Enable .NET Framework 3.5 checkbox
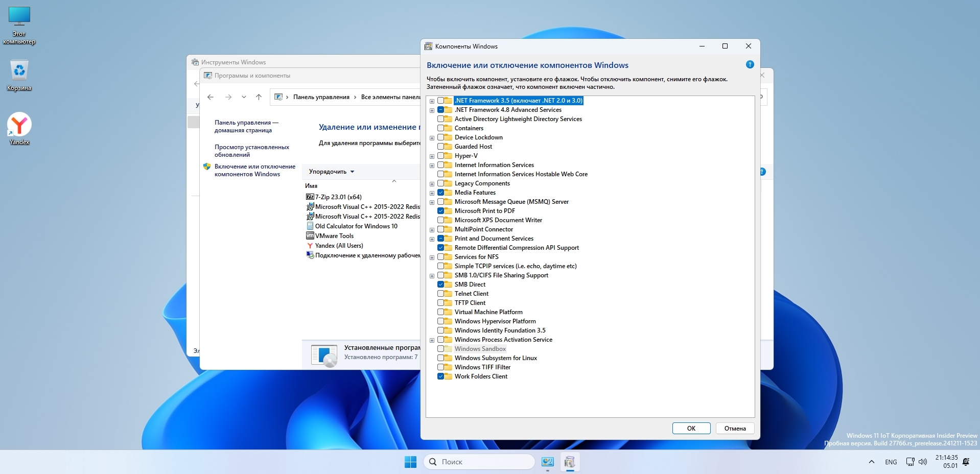This screenshot has width=980, height=474. [440, 101]
